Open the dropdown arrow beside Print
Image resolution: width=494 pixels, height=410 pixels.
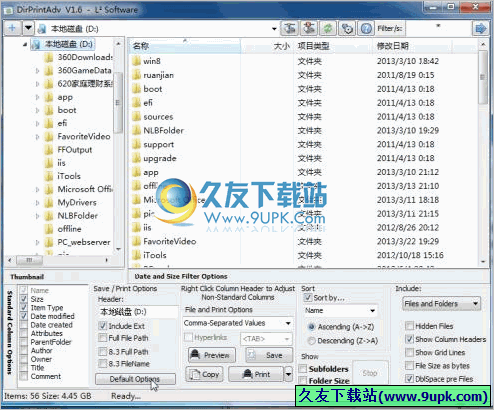288,374
